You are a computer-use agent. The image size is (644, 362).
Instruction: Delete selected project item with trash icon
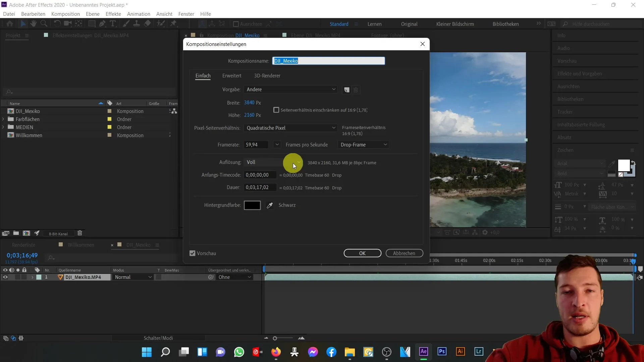80,233
